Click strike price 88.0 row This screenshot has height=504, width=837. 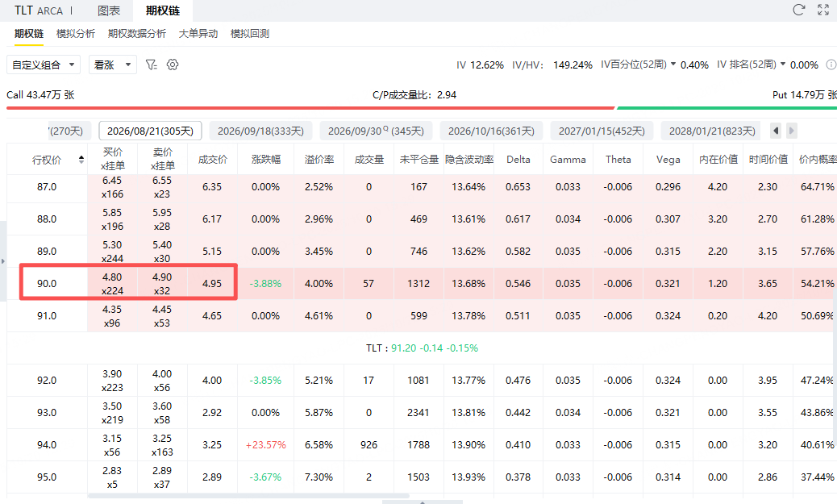click(421, 219)
